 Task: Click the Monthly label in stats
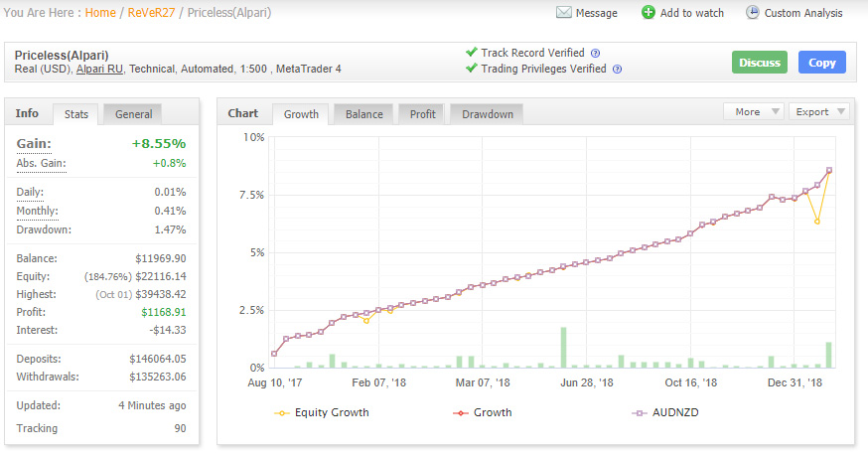[37, 211]
